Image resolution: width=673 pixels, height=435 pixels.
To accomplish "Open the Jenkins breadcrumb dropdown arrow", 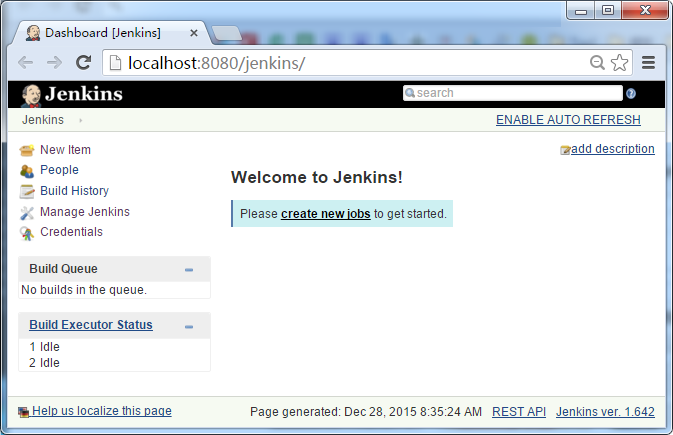I will 80,120.
